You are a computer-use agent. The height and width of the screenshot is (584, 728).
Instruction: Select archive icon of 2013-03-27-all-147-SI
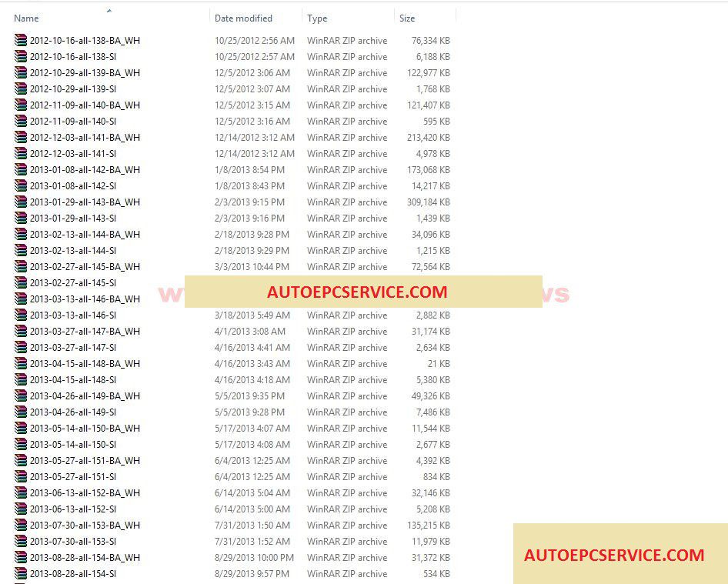point(21,347)
